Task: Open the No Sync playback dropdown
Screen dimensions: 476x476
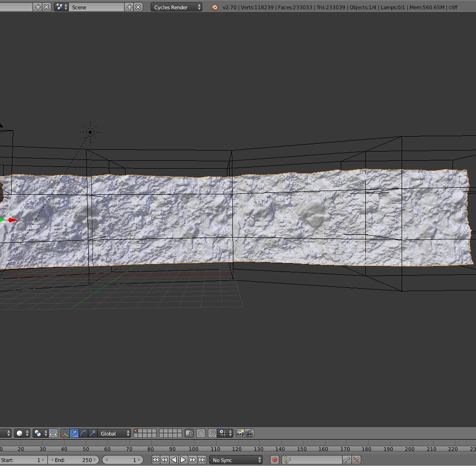Action: [236, 460]
